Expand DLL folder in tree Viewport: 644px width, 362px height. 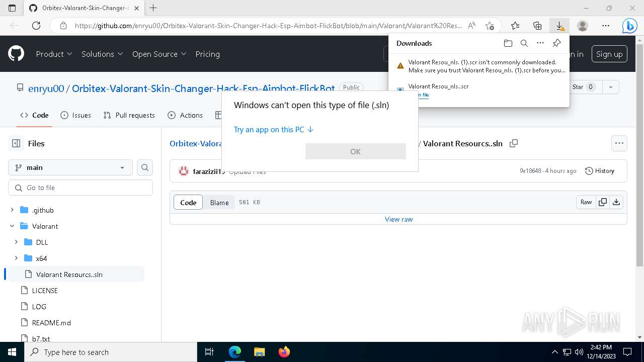point(16,242)
